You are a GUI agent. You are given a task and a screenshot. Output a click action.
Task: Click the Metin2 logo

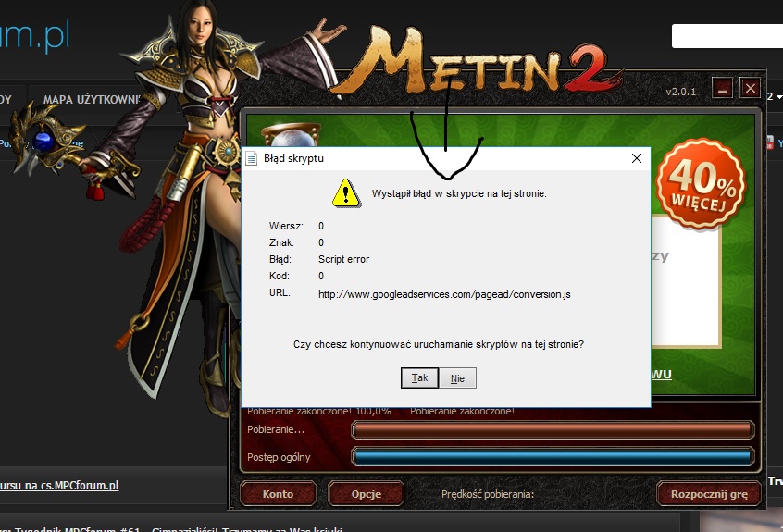[x=475, y=62]
